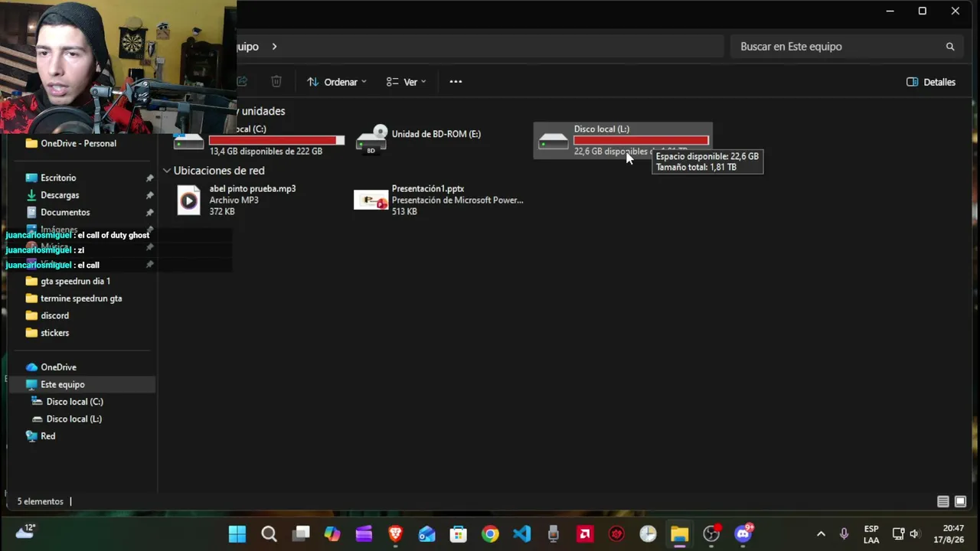Open the gta speedrun dia 1 folder
Screen dimensions: 980x551
click(75, 281)
